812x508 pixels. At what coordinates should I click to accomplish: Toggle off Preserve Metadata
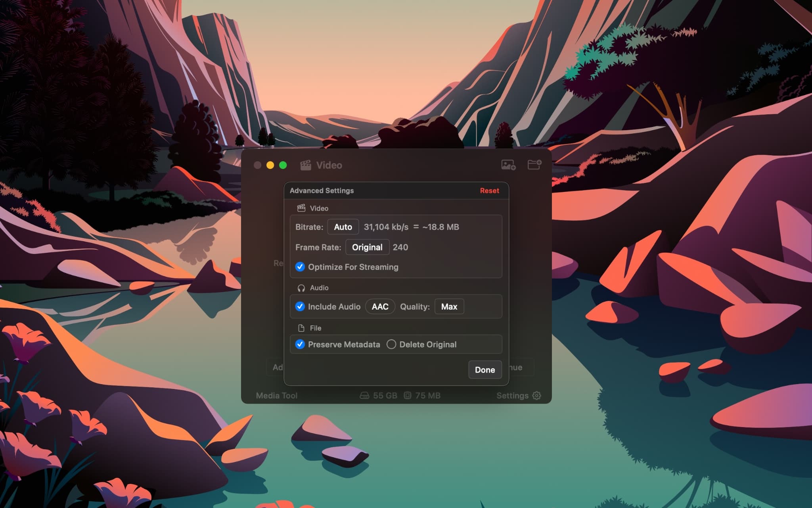tap(300, 344)
